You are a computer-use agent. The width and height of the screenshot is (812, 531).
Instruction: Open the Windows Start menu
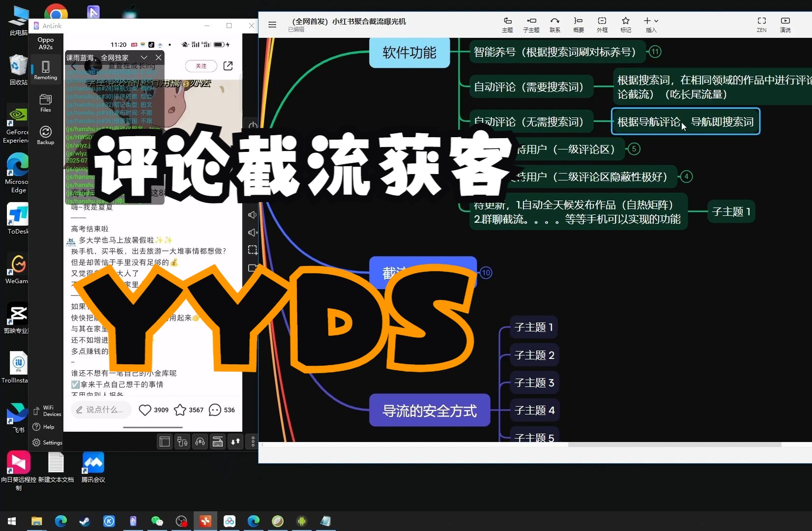click(12, 521)
